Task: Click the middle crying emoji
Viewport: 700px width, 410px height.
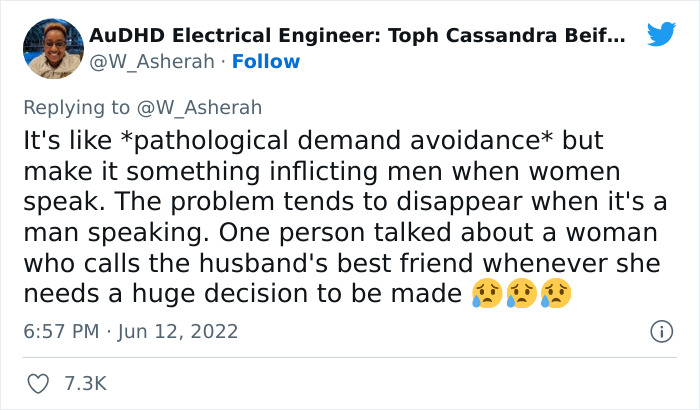Action: click(x=519, y=294)
